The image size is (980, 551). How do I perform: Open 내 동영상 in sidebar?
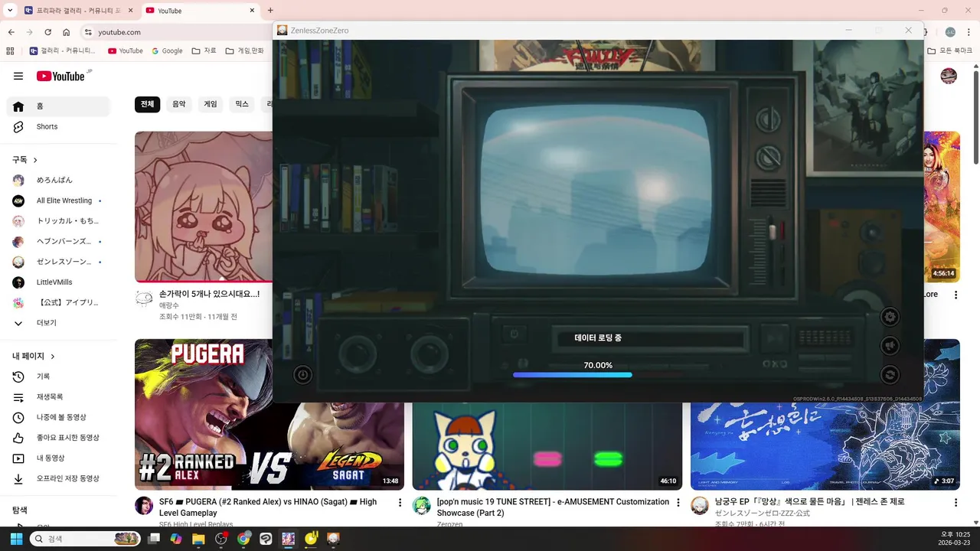[x=58, y=458]
